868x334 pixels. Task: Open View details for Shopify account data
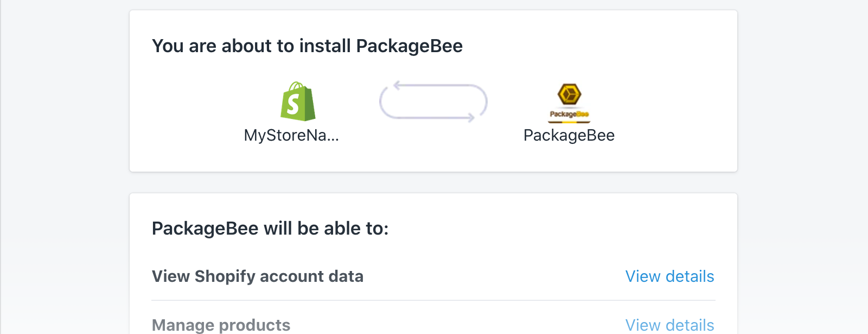coord(669,276)
